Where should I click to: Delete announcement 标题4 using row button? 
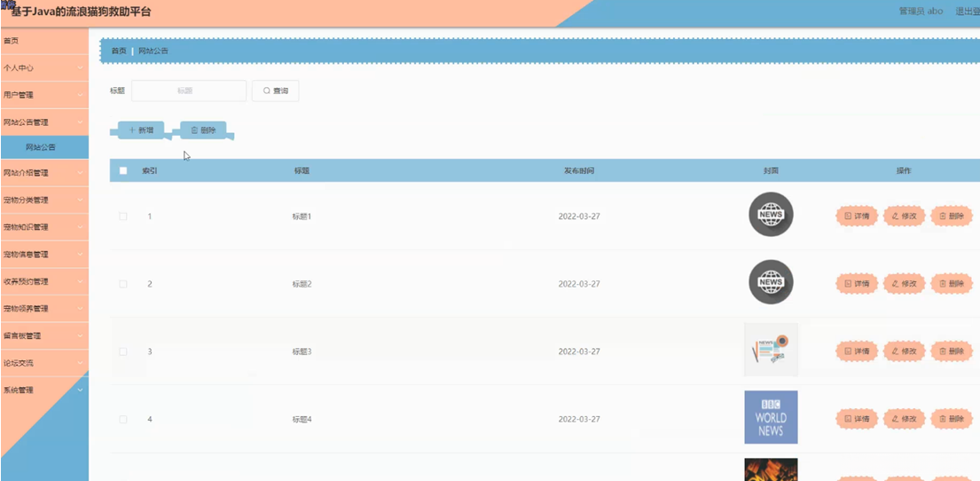[952, 419]
